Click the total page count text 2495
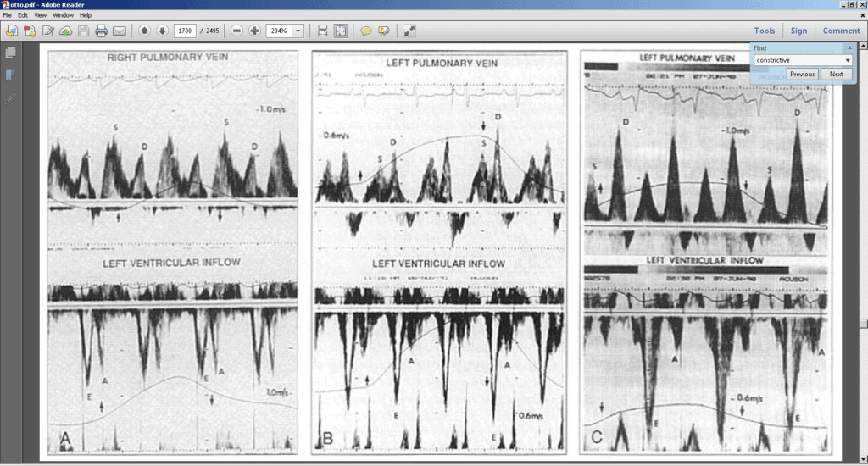 click(x=213, y=31)
